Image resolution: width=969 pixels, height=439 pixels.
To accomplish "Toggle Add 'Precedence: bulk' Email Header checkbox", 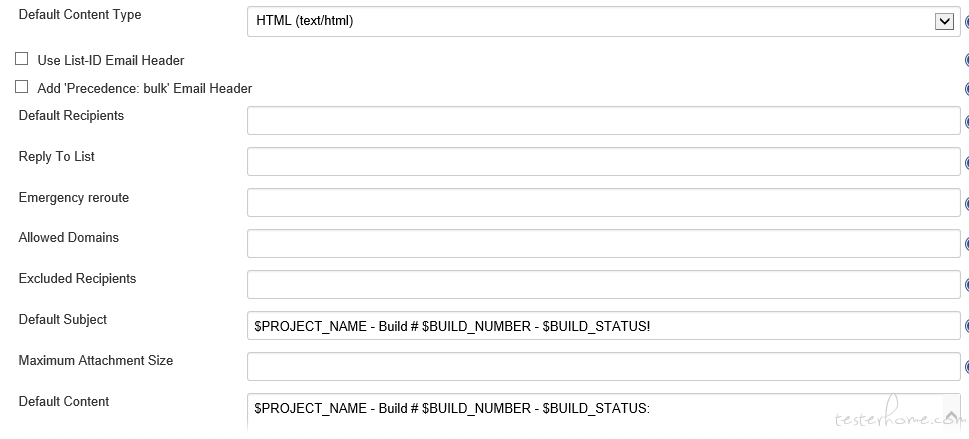I will (x=22, y=87).
